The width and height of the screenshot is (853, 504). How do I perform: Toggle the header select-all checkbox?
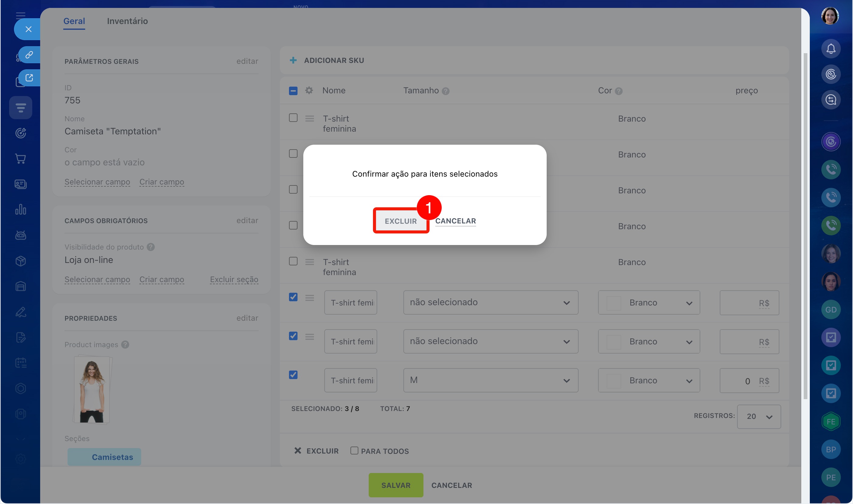pyautogui.click(x=293, y=91)
